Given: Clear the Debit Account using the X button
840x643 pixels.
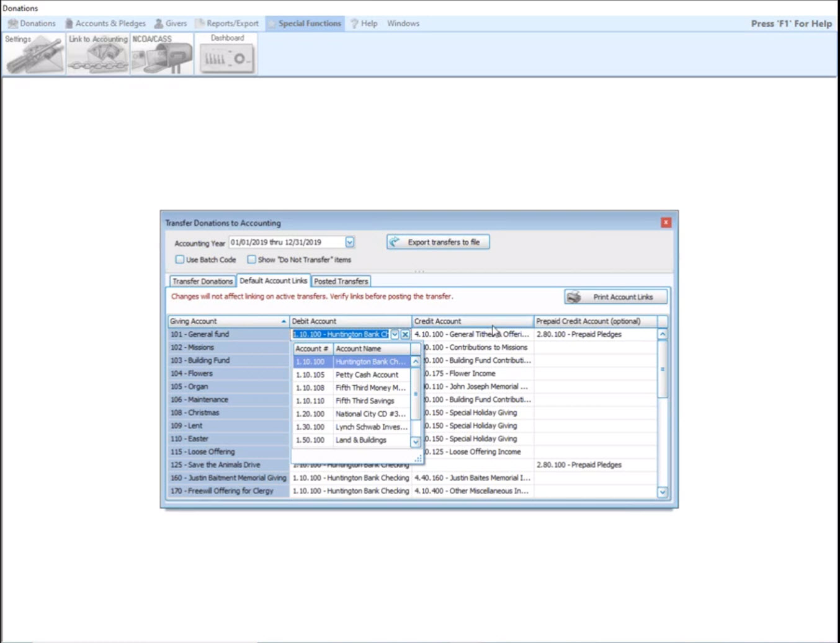Looking at the screenshot, I should coord(405,334).
